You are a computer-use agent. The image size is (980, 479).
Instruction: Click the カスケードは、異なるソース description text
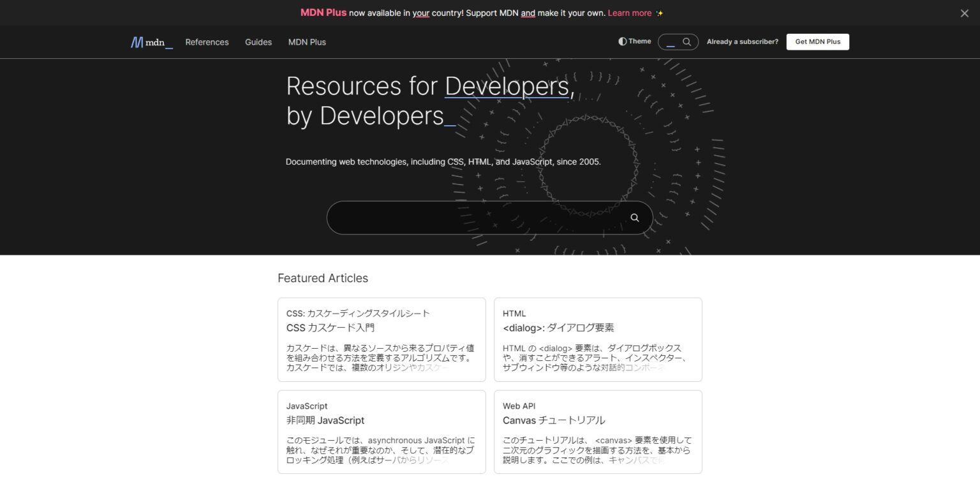pos(380,358)
